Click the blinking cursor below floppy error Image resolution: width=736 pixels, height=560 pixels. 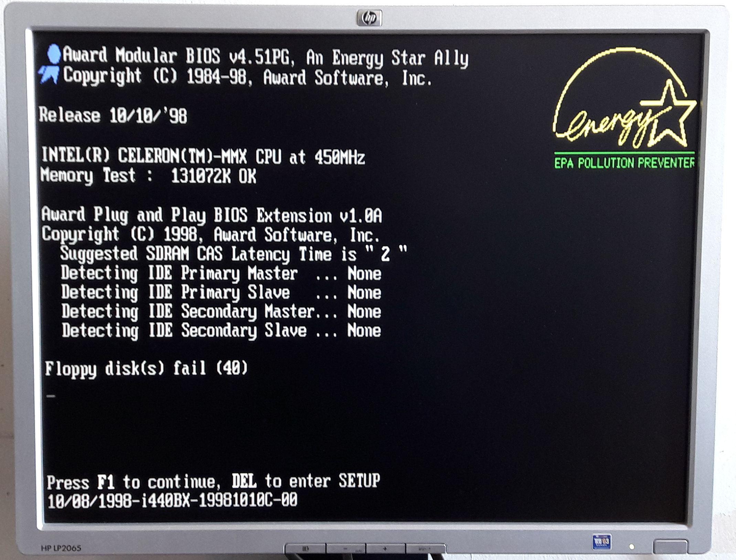coord(51,396)
